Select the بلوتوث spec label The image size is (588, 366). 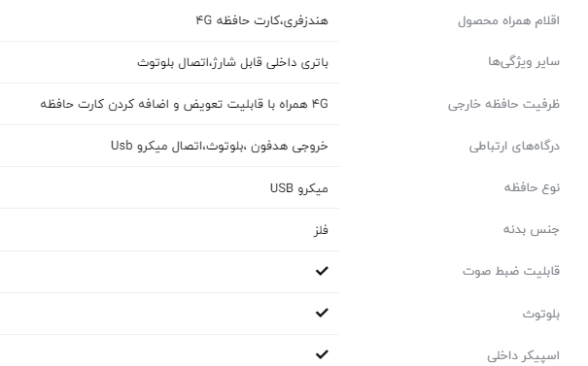(541, 314)
